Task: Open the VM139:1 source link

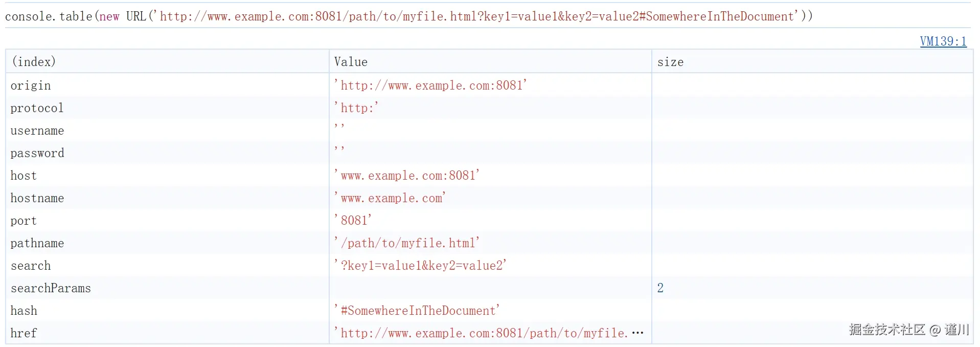Action: pos(943,41)
